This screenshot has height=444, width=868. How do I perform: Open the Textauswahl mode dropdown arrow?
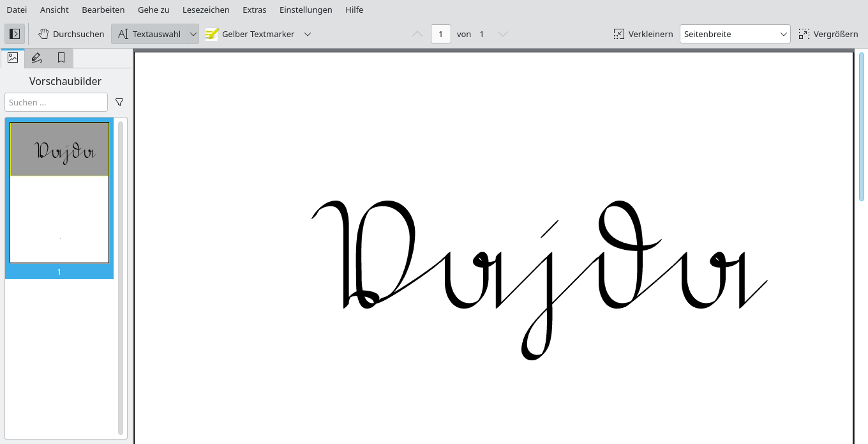point(193,34)
